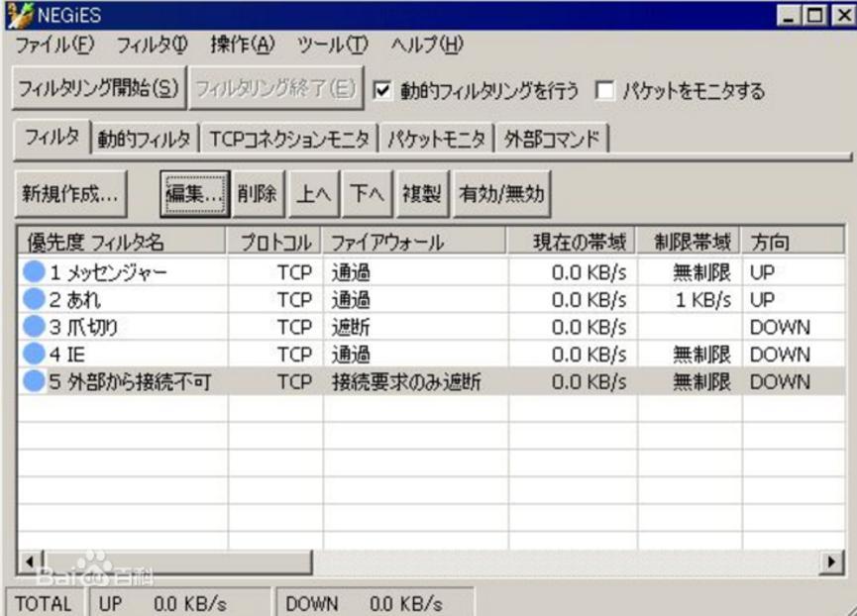857x616 pixels.
Task: Select the 4 IE filter row
Action: pos(431,354)
